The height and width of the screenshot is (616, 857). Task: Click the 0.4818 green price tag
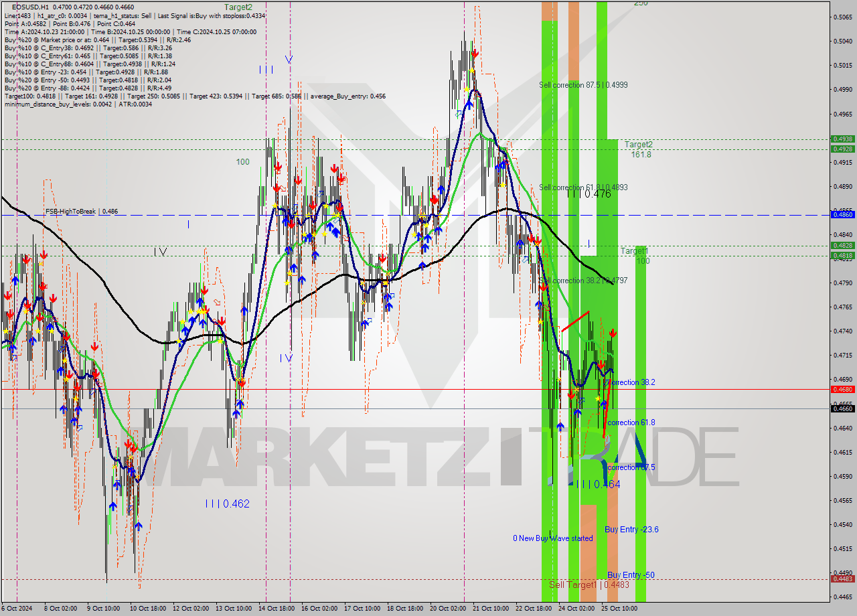[842, 255]
